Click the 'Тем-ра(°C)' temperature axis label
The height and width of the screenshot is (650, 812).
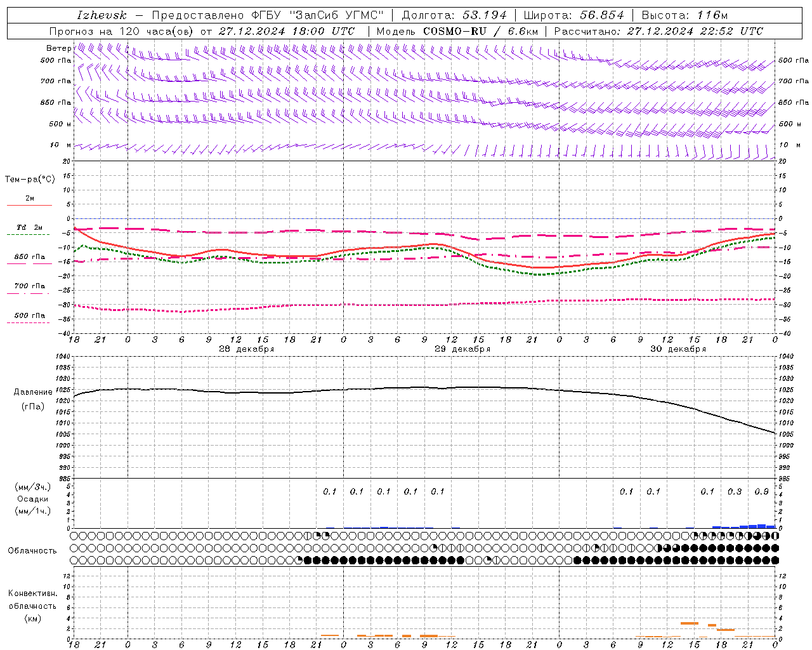click(x=30, y=180)
